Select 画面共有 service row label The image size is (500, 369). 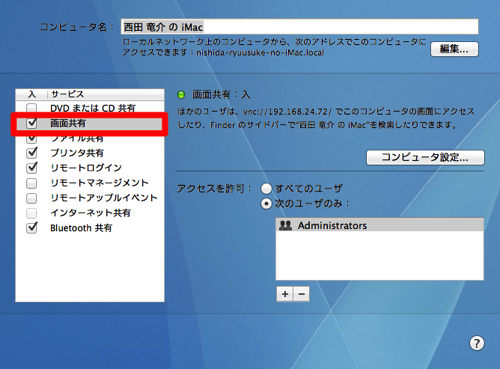68,123
